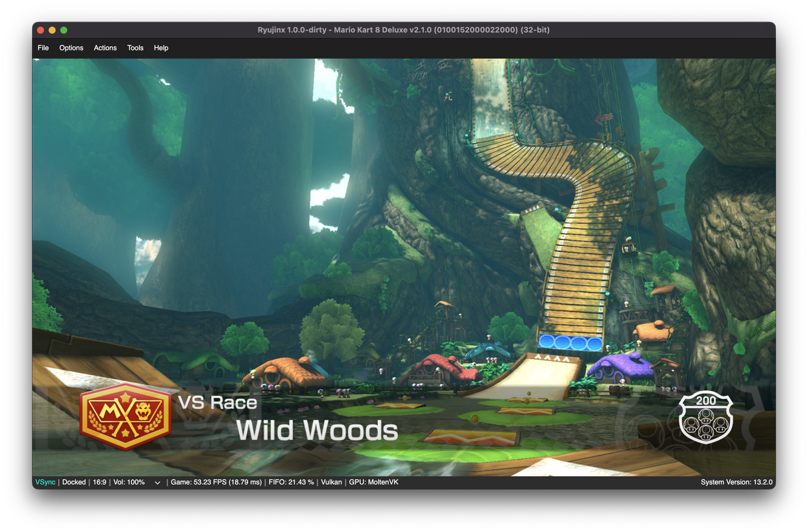Screen dimensions: 808x532
Task: Click the FIFO: 21.43 % readout
Action: point(290,482)
